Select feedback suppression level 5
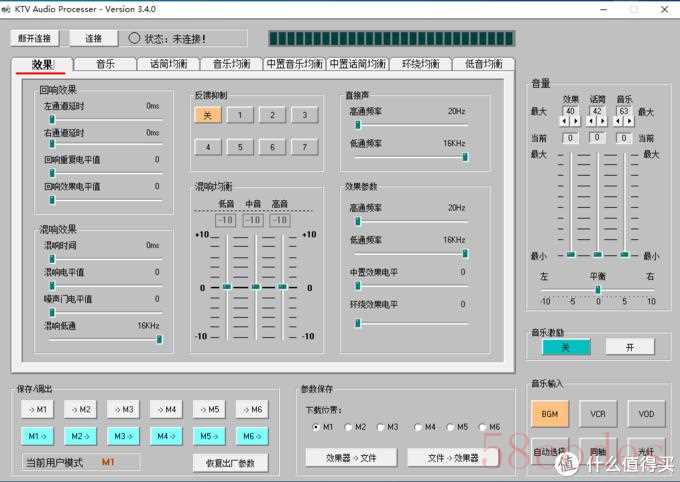Image resolution: width=680 pixels, height=482 pixels. [x=240, y=147]
